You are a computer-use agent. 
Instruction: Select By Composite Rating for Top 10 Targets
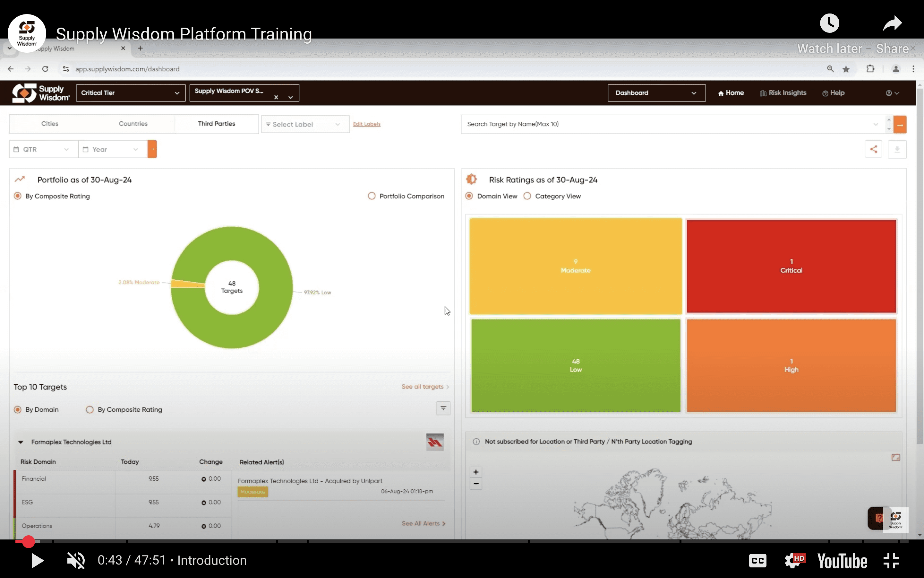pyautogui.click(x=90, y=409)
